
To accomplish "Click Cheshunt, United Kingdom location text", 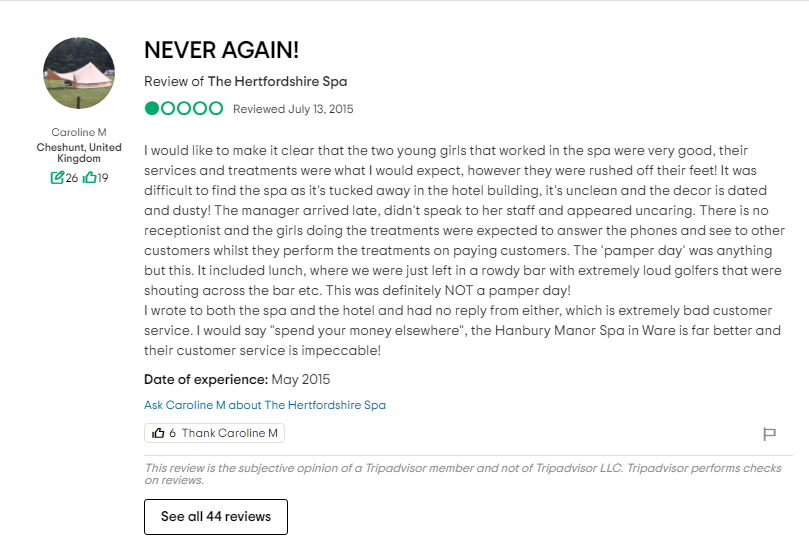I will pyautogui.click(x=79, y=153).
